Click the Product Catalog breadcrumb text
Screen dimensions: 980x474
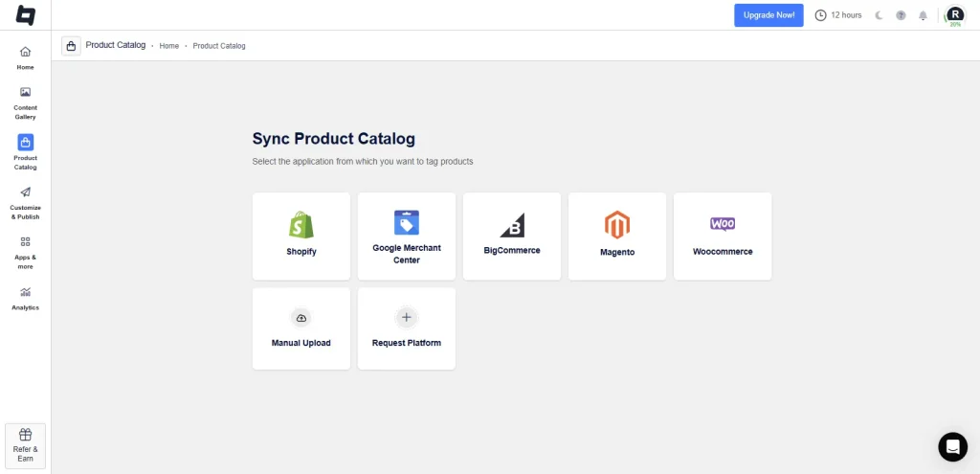pos(219,46)
